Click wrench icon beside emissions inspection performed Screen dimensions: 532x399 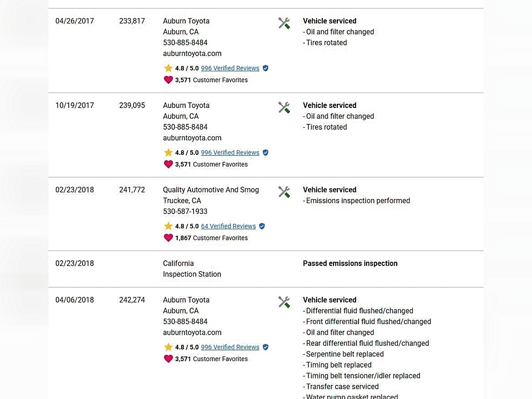(284, 192)
